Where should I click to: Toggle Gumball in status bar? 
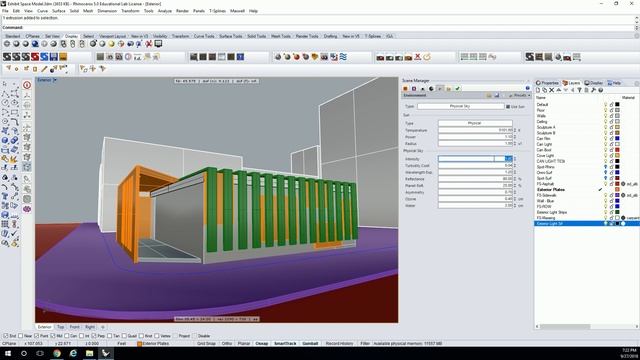(x=310, y=343)
